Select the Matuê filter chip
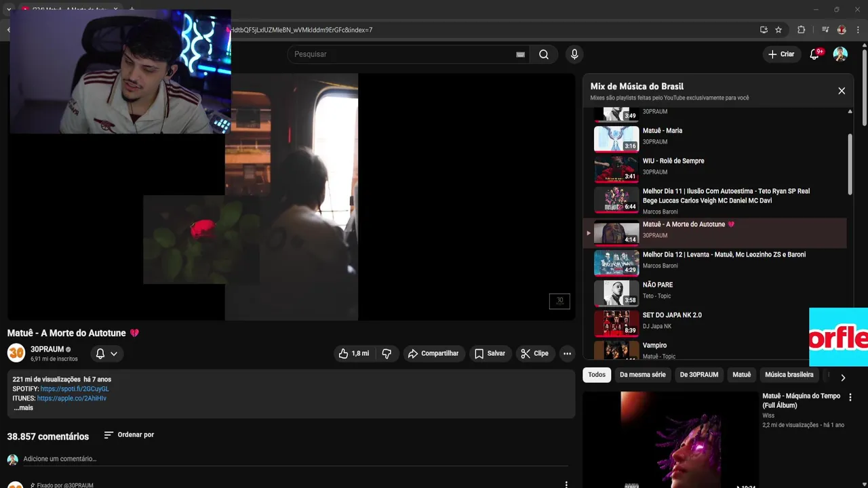The width and height of the screenshot is (868, 488). click(742, 375)
